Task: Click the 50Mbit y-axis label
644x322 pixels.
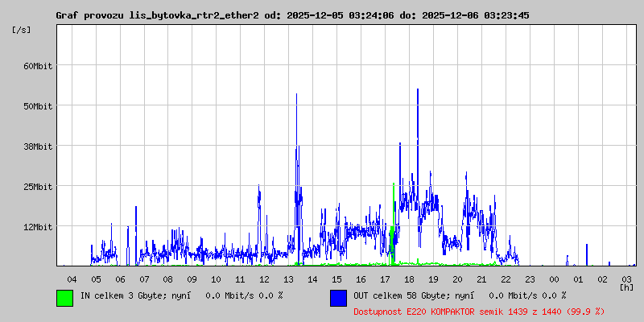Action: pyautogui.click(x=37, y=105)
